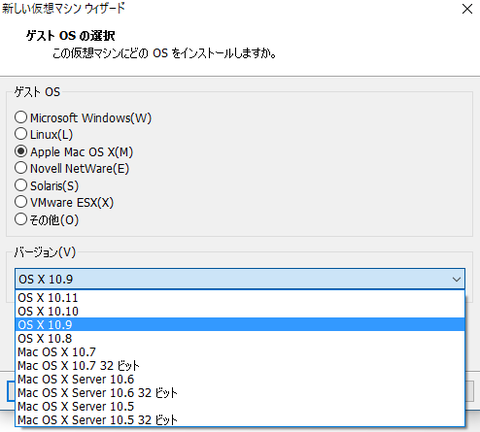Close the 新しい仮想マシン ウィザード window

(x=467, y=9)
